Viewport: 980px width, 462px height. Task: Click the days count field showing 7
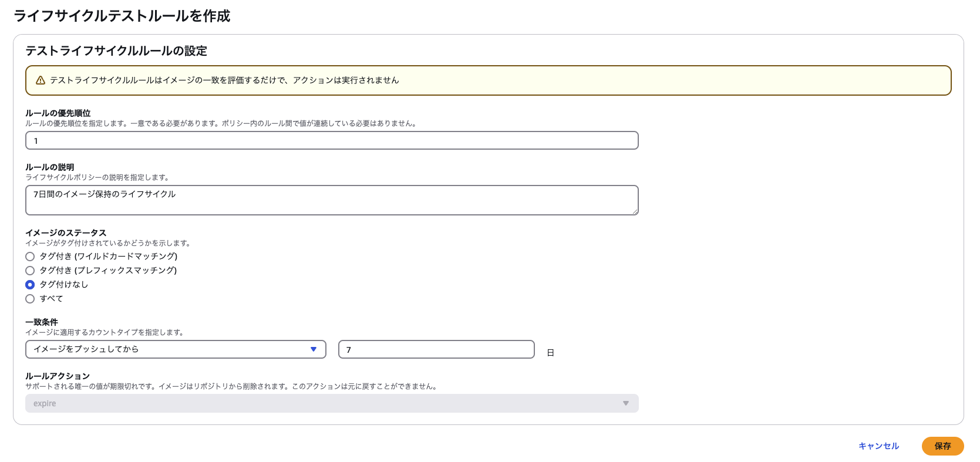point(436,349)
